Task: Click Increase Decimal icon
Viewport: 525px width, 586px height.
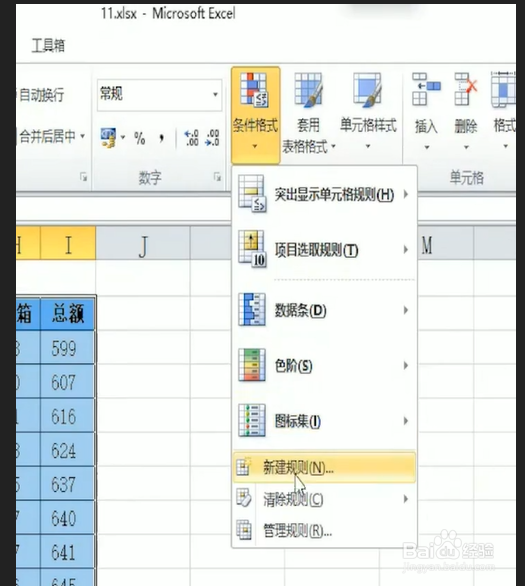Action: click(x=192, y=138)
